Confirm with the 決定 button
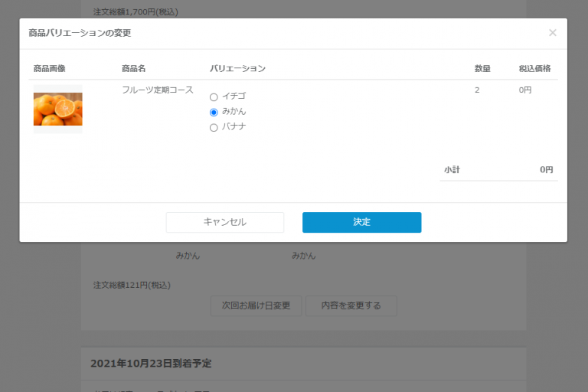This screenshot has width=588, height=392. (x=361, y=222)
